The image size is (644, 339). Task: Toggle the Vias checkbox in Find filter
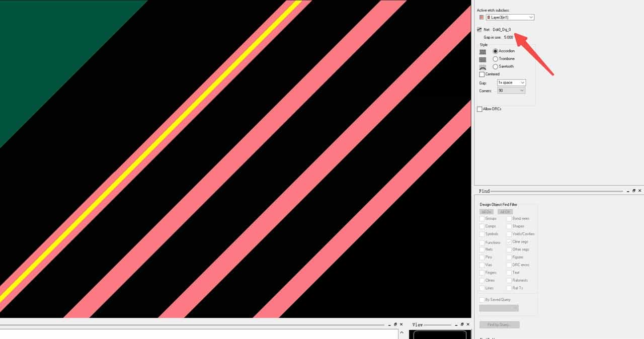pyautogui.click(x=482, y=265)
